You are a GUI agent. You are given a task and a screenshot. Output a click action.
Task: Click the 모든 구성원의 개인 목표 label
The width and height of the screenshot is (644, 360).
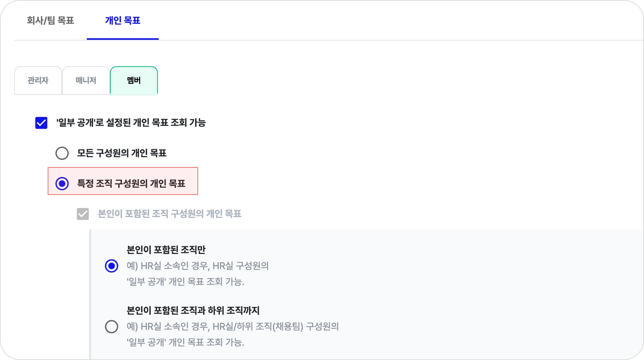122,153
